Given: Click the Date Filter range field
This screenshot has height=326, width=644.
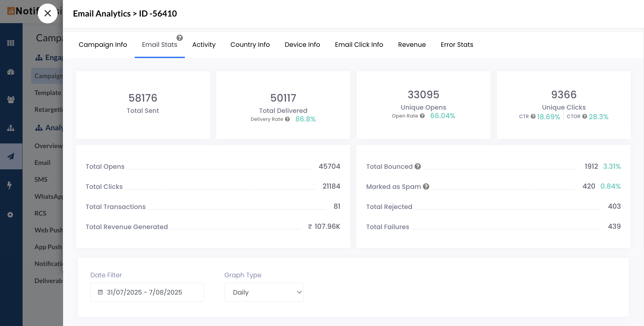Looking at the screenshot, I should pos(147,292).
